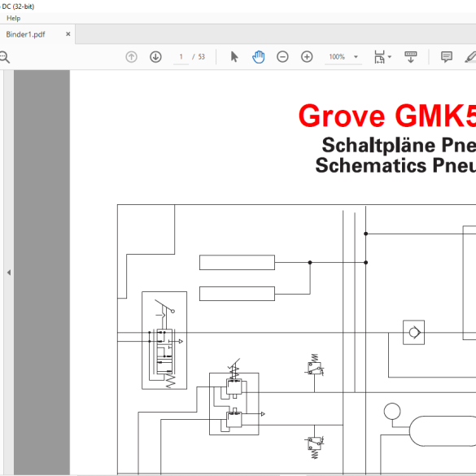The width and height of the screenshot is (476, 476).
Task: Close the Binder1.pdf tab
Action: pos(68,34)
